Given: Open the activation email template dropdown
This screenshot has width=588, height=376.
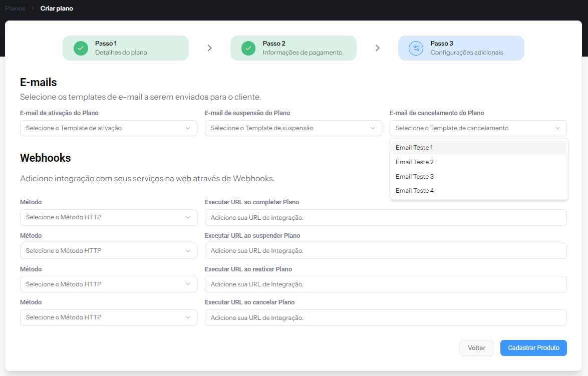Looking at the screenshot, I should click(108, 128).
